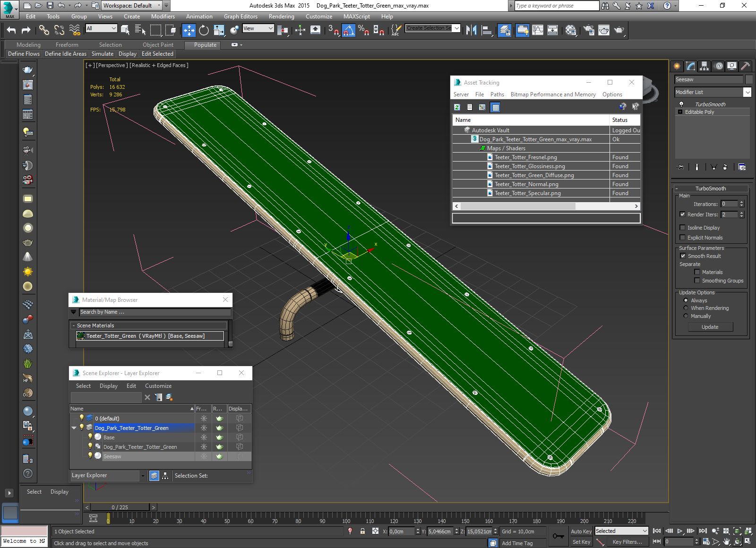This screenshot has height=548, width=756.
Task: Open the Rendering menu
Action: click(x=281, y=16)
